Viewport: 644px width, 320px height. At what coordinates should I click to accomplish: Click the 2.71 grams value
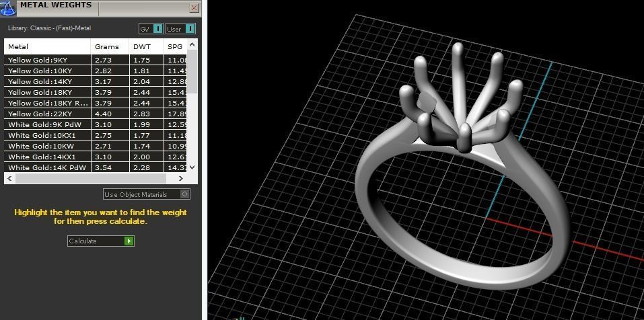tap(103, 146)
